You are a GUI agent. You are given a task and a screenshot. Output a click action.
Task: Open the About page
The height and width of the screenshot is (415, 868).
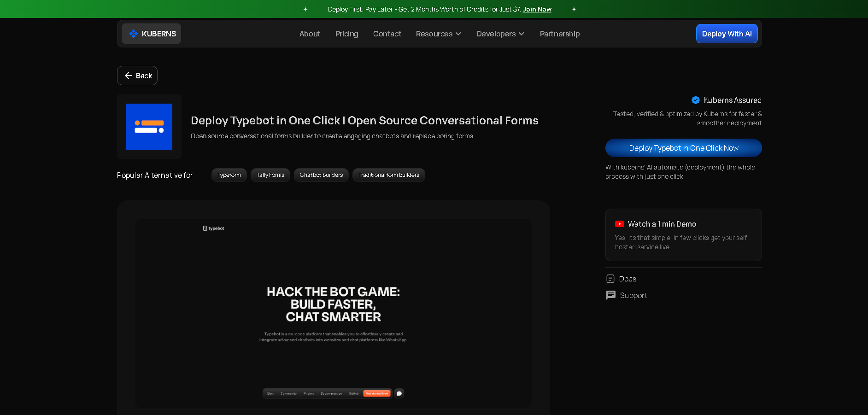(x=310, y=34)
